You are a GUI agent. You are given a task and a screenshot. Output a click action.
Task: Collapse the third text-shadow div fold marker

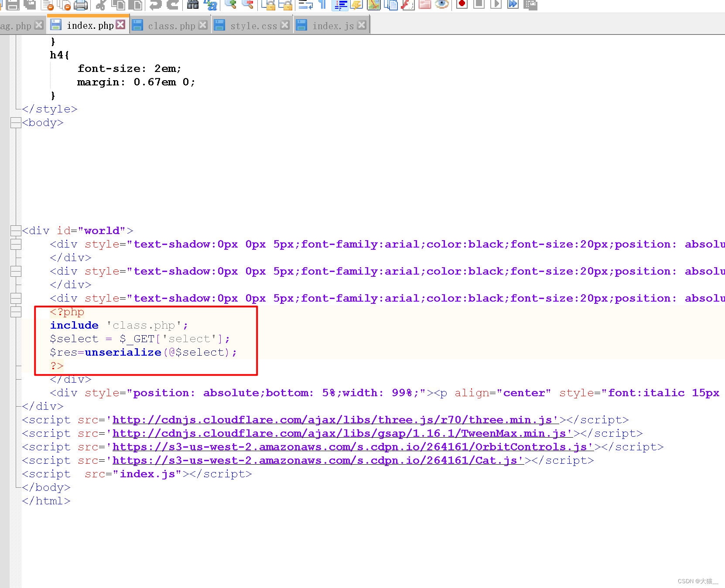coord(16,298)
